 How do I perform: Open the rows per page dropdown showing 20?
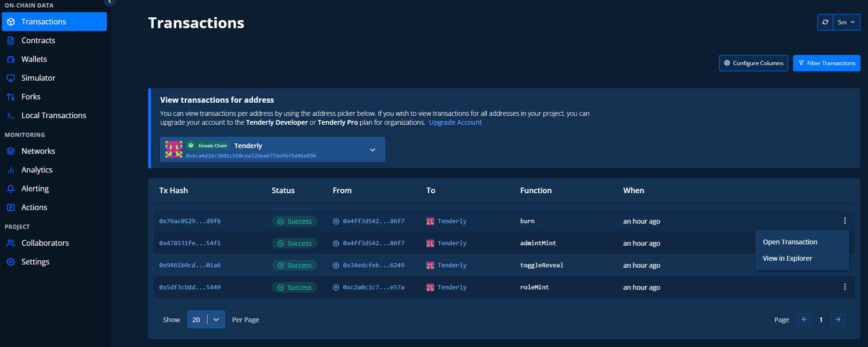(x=206, y=319)
